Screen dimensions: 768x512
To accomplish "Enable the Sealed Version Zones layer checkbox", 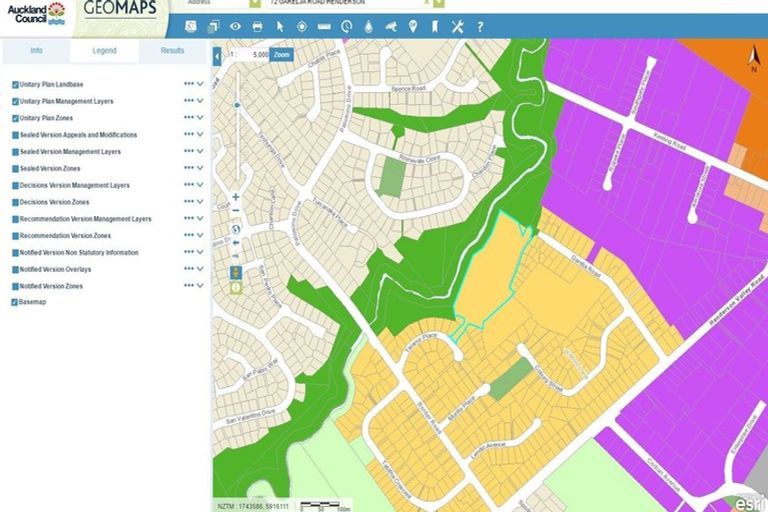I will [15, 169].
